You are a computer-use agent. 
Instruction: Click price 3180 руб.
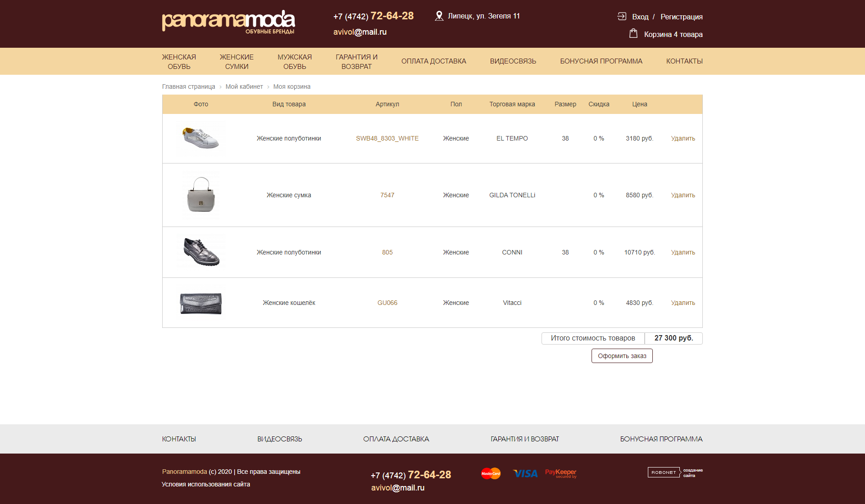point(639,138)
